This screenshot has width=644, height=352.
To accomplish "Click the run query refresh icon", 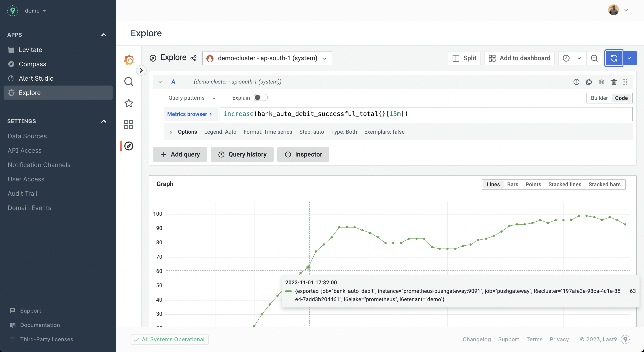I will pos(614,58).
